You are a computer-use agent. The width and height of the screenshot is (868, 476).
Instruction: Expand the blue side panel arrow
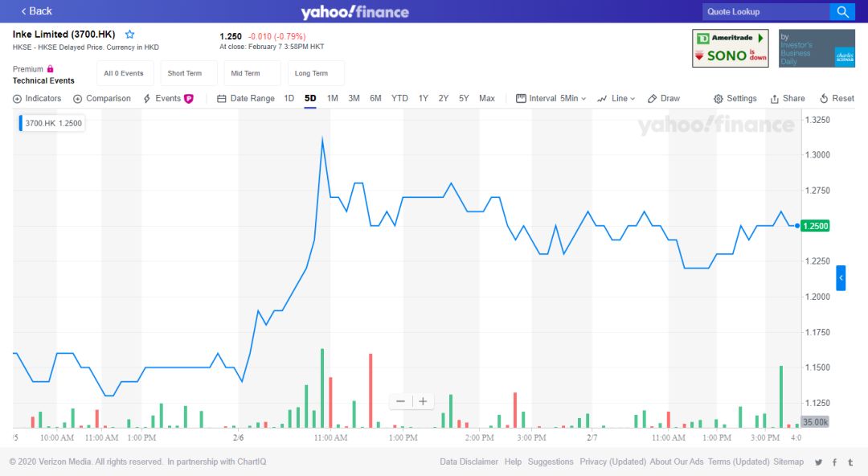[x=841, y=278]
